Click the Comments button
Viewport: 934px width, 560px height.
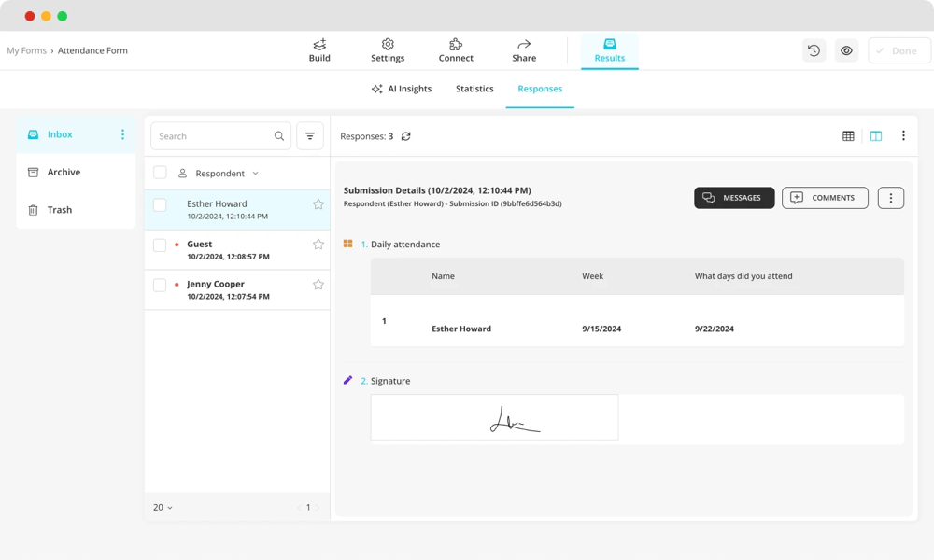(825, 198)
